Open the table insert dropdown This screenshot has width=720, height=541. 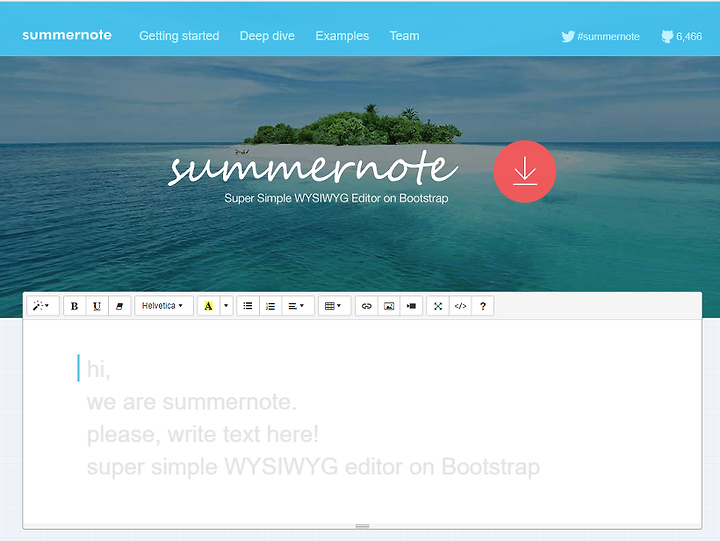click(334, 306)
